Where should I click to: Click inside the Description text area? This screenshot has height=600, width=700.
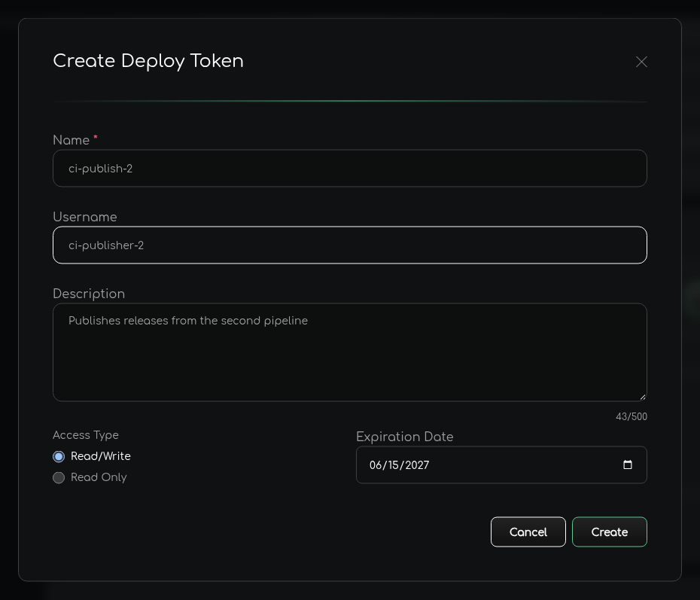coord(349,352)
